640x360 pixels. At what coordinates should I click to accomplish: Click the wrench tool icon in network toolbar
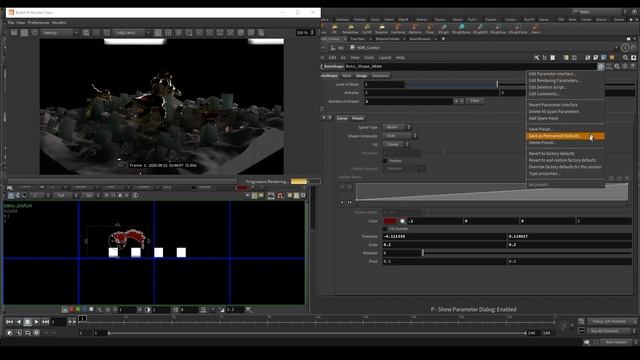point(536,58)
